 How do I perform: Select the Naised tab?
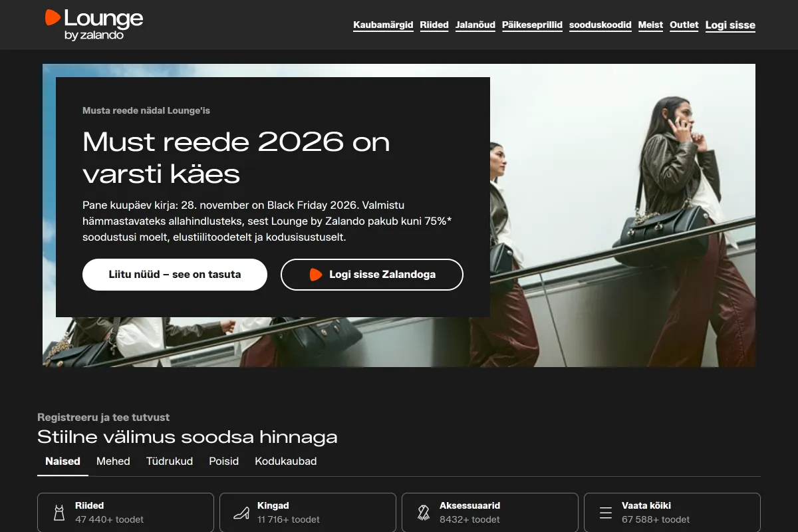click(x=63, y=462)
